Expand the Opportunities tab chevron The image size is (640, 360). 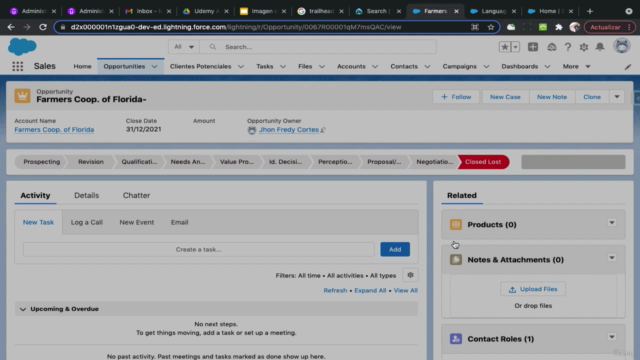pyautogui.click(x=154, y=67)
